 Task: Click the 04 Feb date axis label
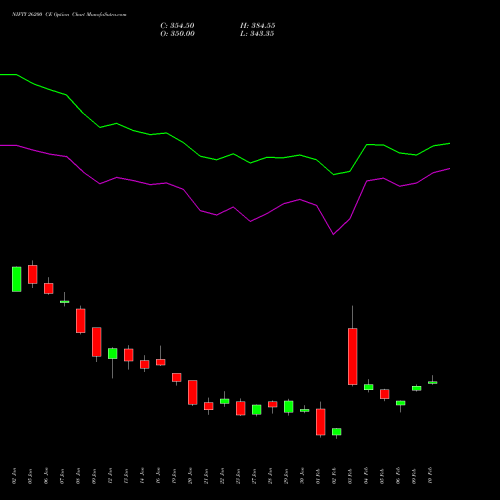coord(366,476)
